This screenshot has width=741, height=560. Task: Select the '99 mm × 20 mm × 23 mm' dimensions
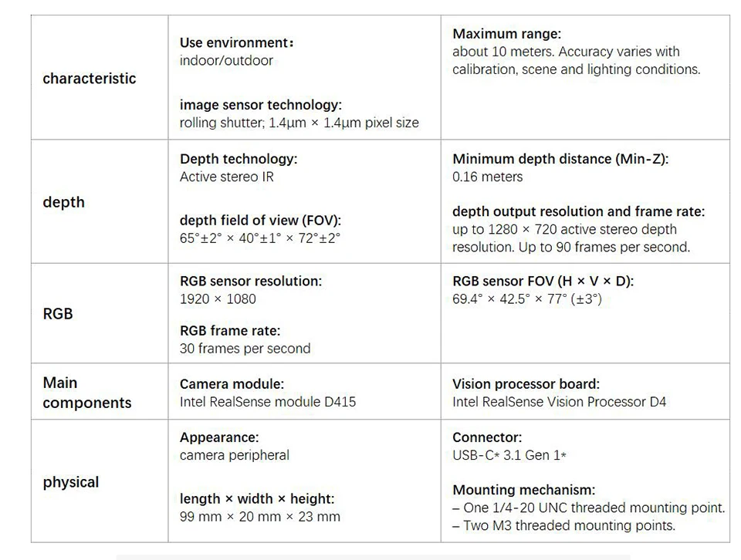pos(260,517)
